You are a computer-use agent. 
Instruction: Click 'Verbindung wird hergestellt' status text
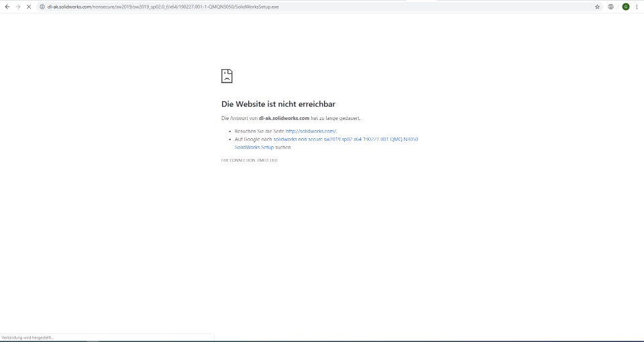point(28,337)
